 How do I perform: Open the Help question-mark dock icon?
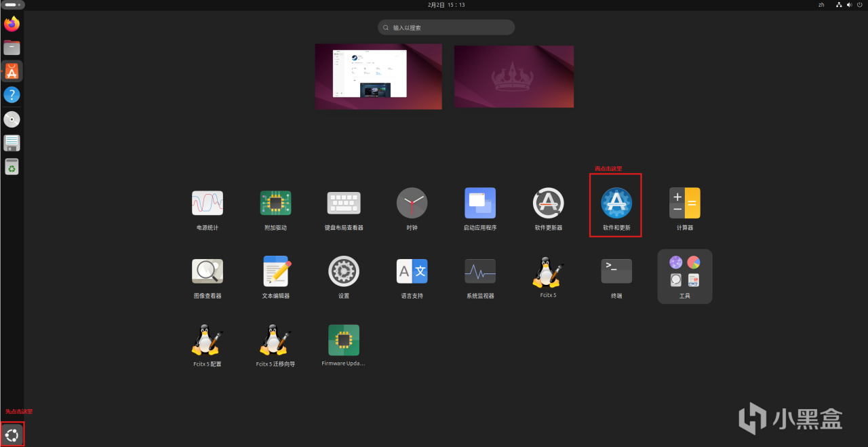tap(12, 95)
